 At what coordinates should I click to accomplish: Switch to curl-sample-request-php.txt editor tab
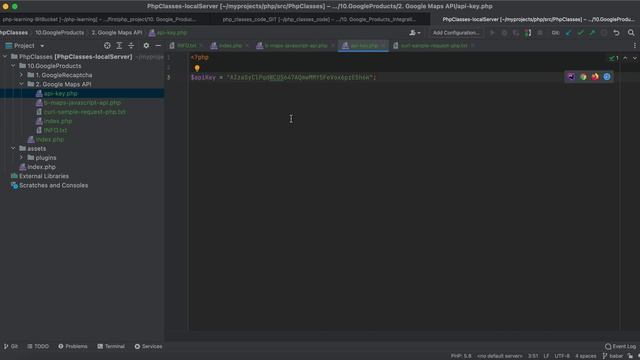pyautogui.click(x=433, y=46)
